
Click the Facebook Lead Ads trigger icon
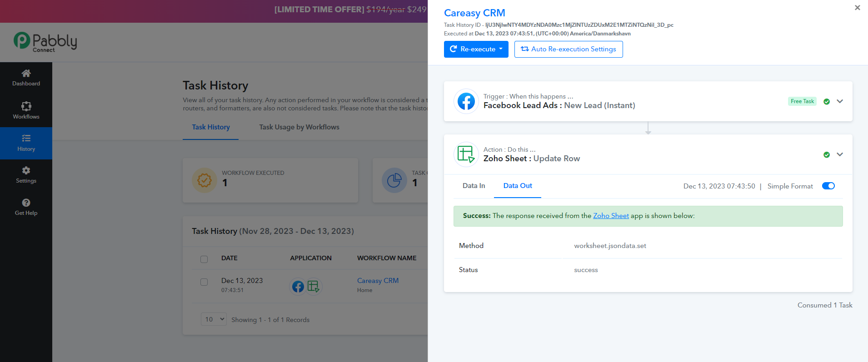point(466,101)
